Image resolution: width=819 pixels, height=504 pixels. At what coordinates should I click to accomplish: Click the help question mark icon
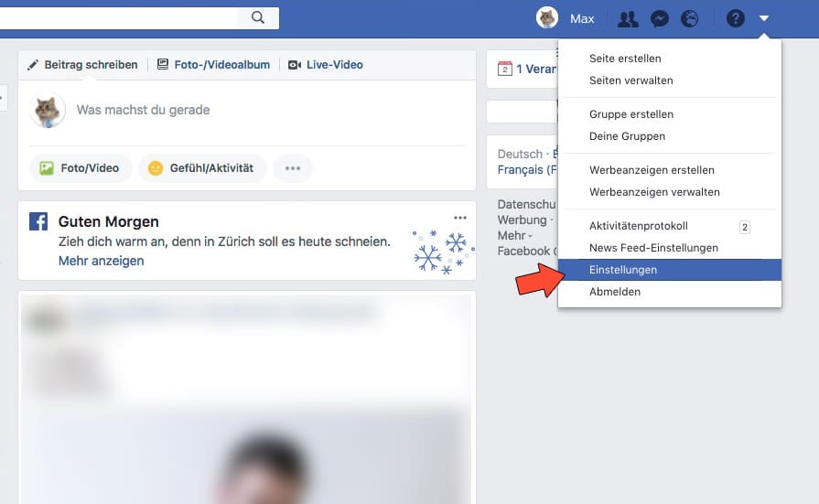[x=735, y=18]
